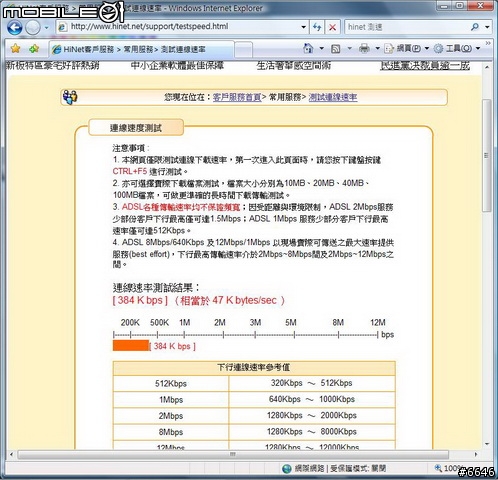The height and width of the screenshot is (480, 498).
Task: Click the vertical scrollbar up arrow
Action: coord(487,67)
